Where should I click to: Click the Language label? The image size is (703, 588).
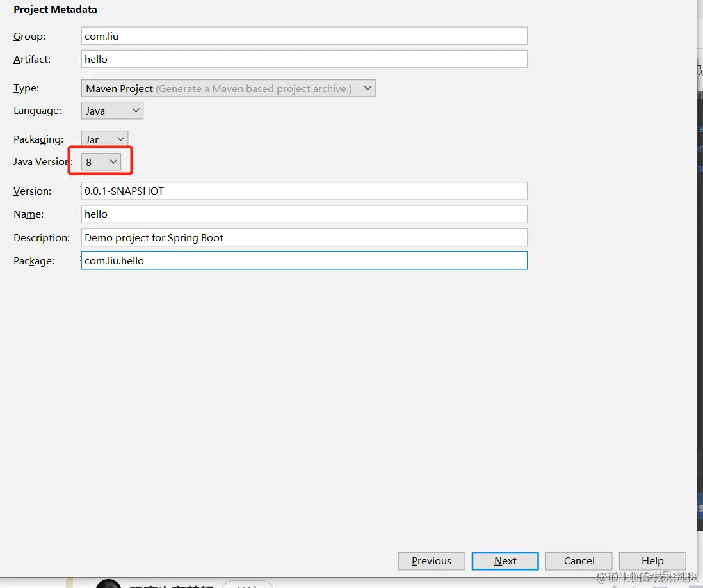click(37, 111)
